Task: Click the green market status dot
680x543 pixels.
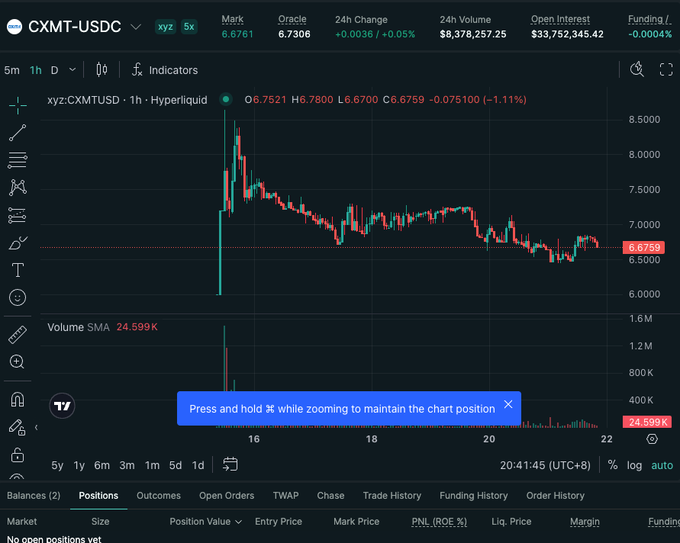Action: [226, 99]
